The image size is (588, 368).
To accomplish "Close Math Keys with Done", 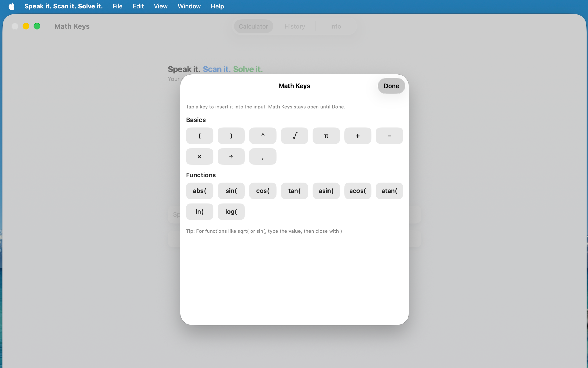I will pyautogui.click(x=391, y=86).
